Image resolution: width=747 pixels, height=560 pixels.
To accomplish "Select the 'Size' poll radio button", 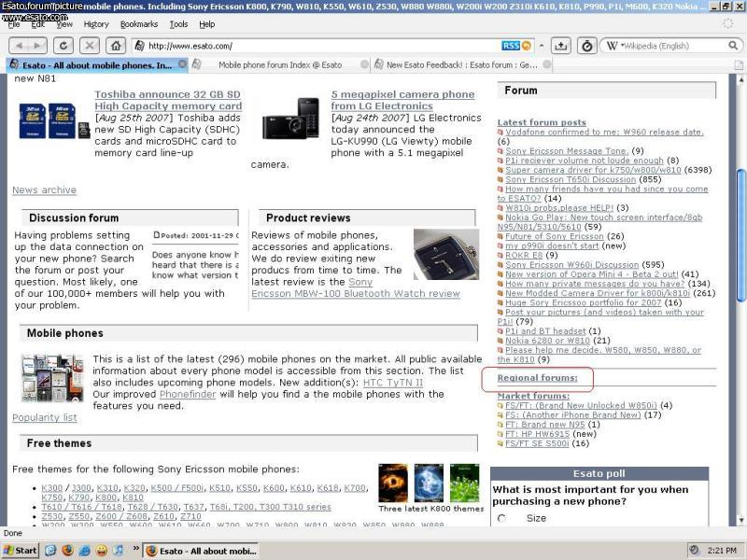I will 501,518.
